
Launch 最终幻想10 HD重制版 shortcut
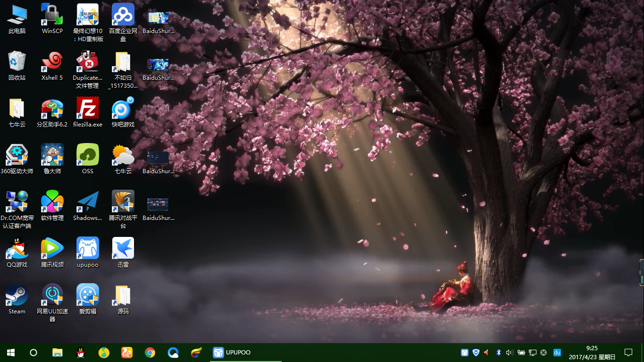point(88,23)
